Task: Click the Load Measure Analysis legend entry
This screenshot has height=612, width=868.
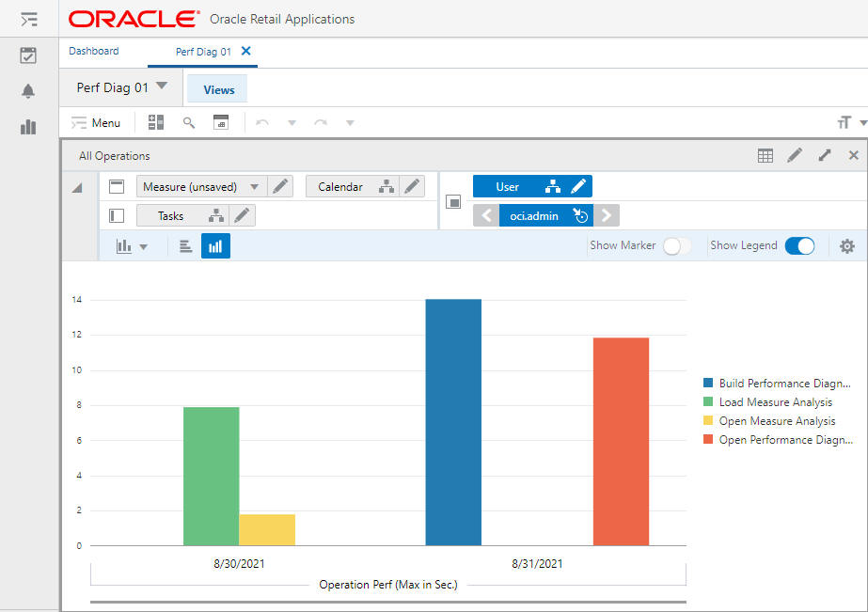Action: click(778, 401)
